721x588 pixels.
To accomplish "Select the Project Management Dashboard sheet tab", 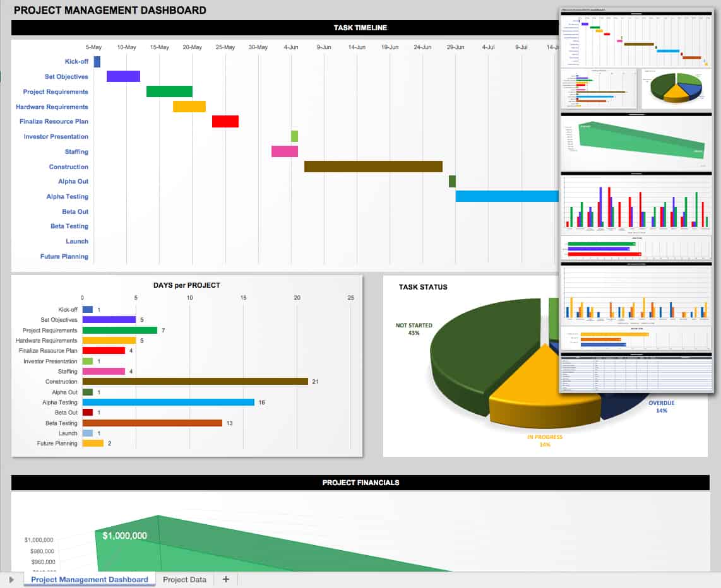I will click(90, 580).
